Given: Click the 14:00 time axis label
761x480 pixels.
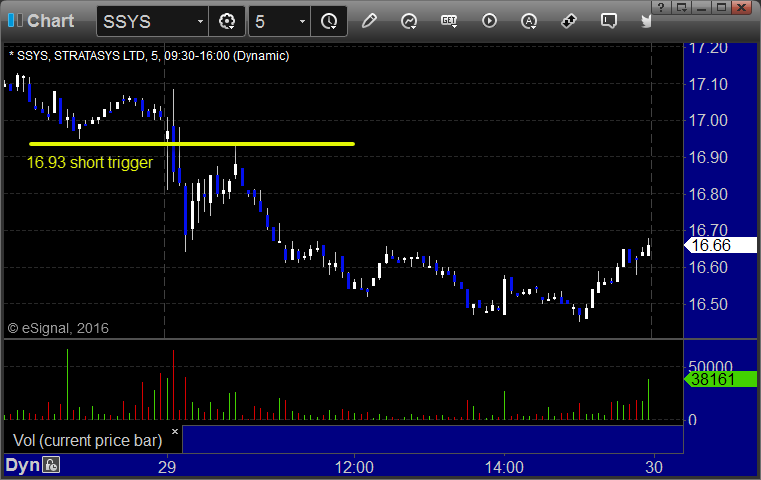Looking at the screenshot, I should [504, 467].
